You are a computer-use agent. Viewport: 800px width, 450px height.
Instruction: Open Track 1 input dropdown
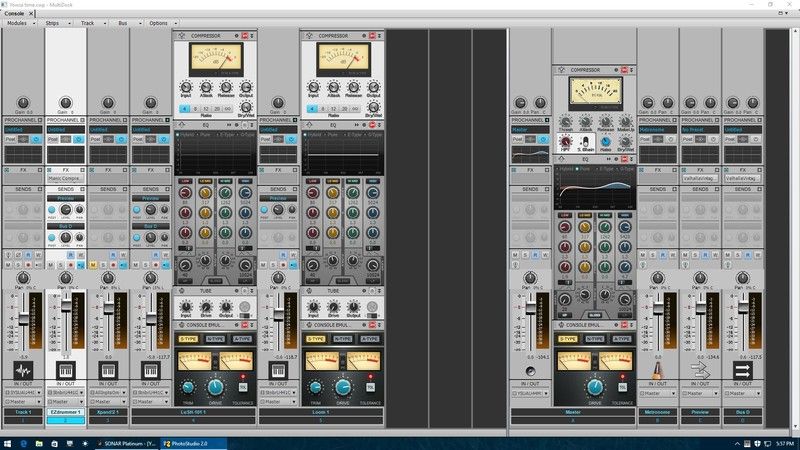(23, 393)
